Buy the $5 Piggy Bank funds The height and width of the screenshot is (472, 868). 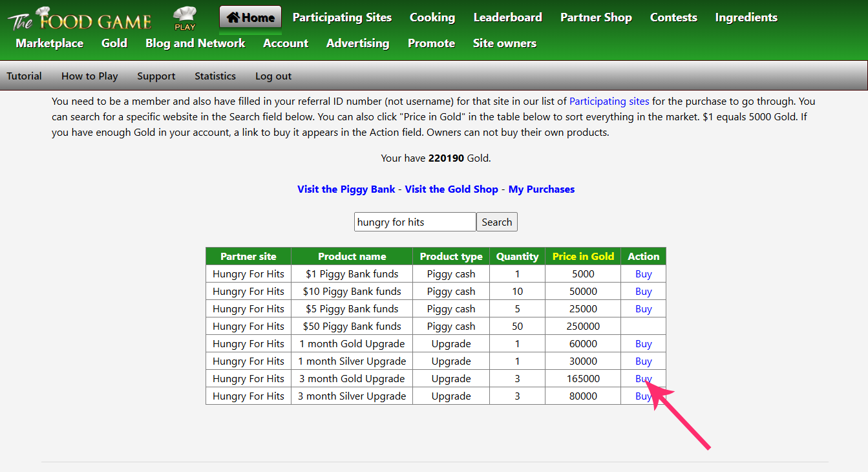tap(644, 309)
